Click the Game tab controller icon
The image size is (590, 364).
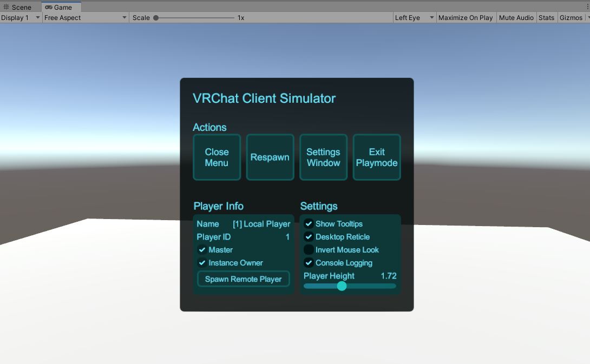tap(49, 7)
